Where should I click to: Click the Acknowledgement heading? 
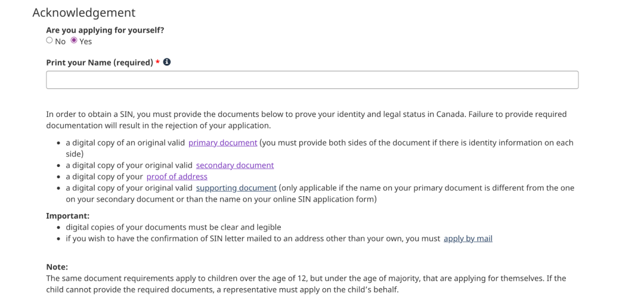pos(83,12)
